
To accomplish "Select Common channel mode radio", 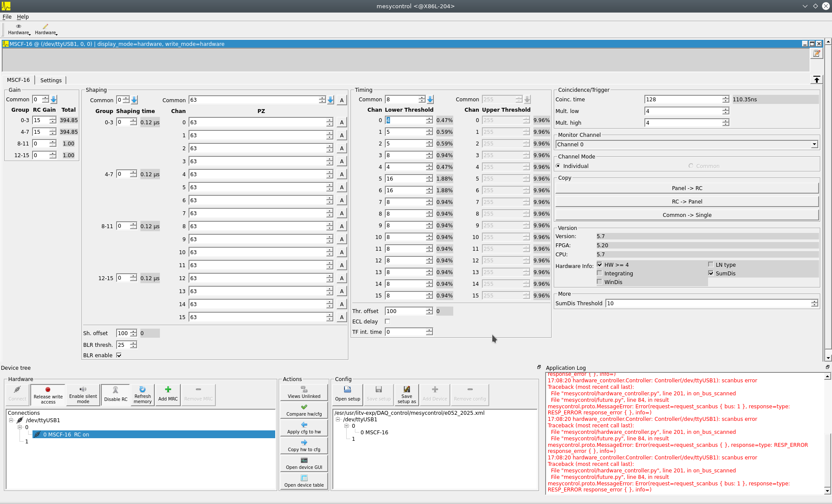I will (691, 166).
